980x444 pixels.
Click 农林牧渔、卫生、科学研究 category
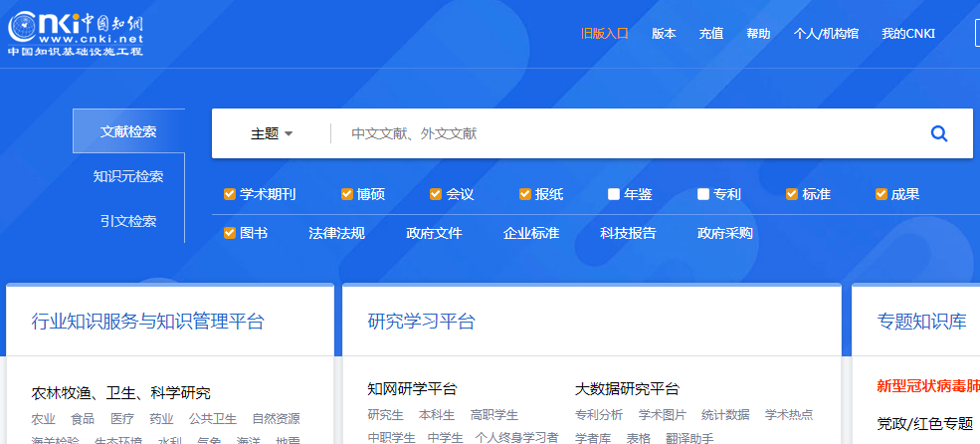tap(121, 393)
